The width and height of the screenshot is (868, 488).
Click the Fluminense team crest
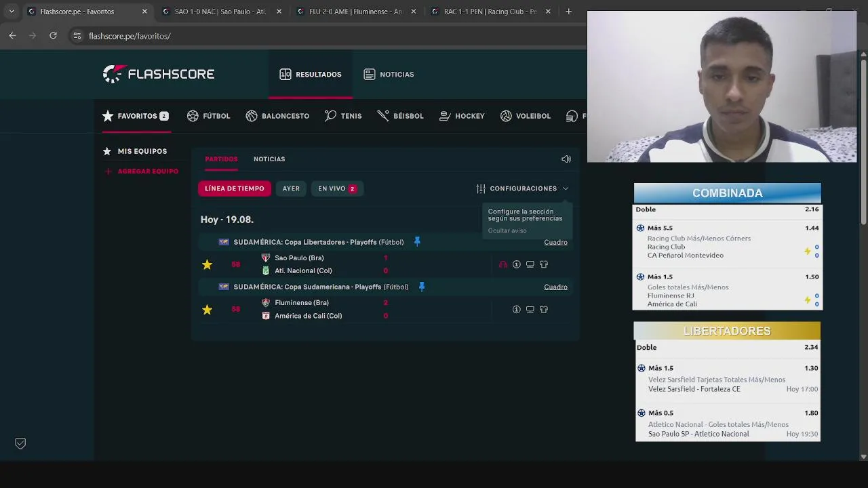pos(266,303)
